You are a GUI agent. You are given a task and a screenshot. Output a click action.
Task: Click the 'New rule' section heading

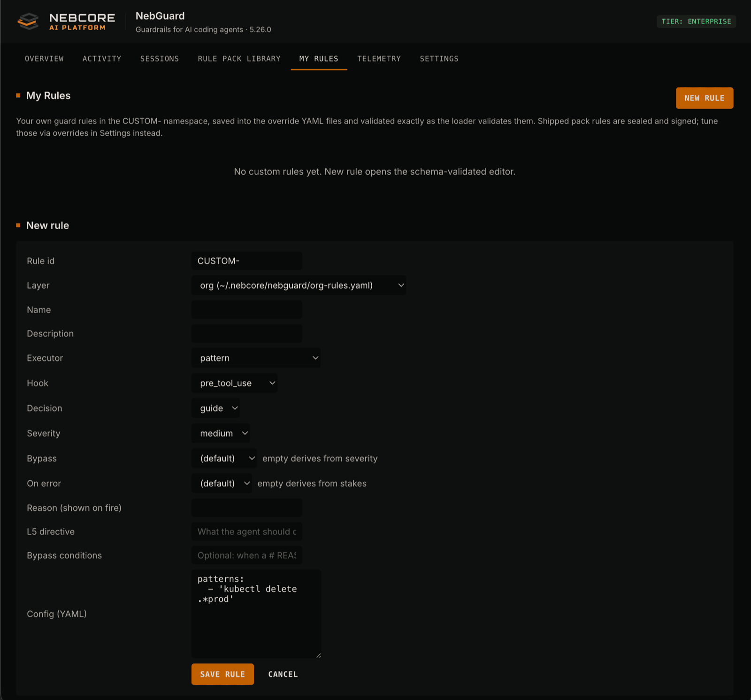pos(47,226)
